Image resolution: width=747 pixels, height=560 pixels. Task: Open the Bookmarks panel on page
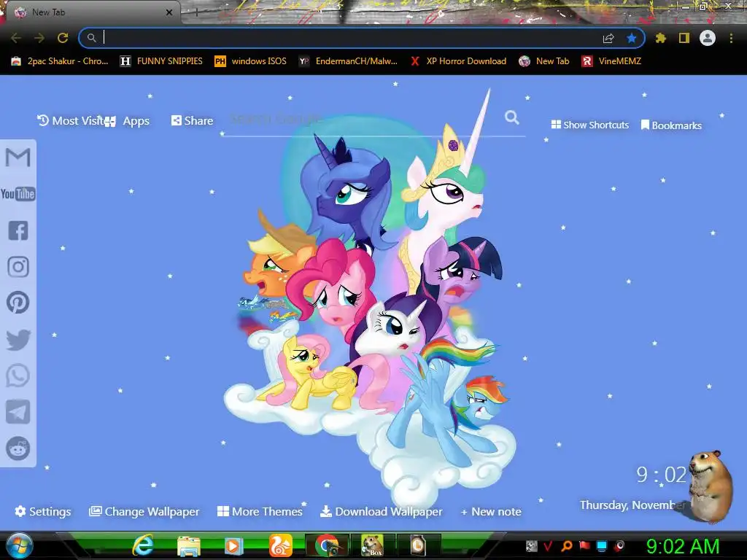point(671,125)
